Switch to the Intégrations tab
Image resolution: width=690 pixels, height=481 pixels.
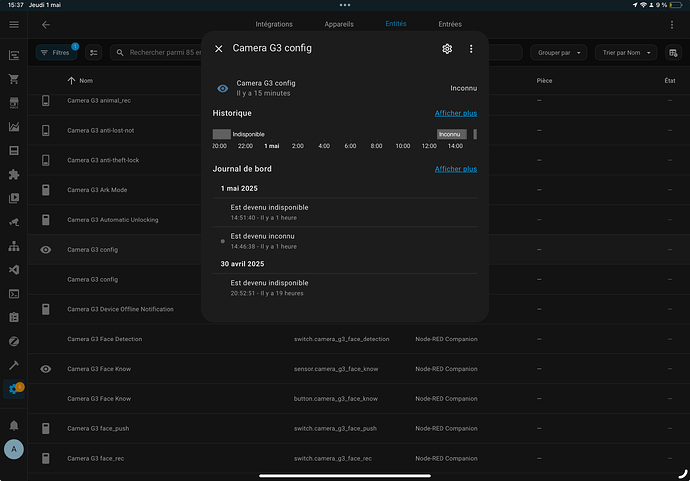pyautogui.click(x=274, y=24)
